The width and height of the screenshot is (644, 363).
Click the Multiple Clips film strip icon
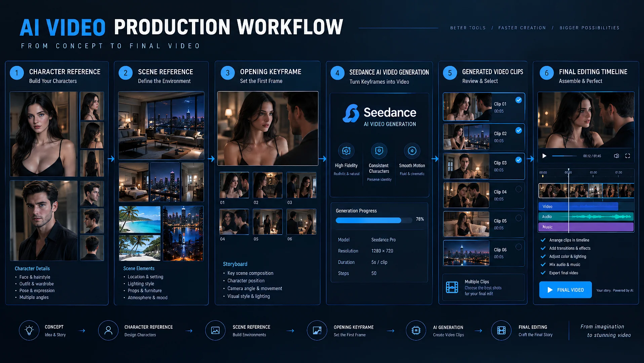(x=452, y=287)
